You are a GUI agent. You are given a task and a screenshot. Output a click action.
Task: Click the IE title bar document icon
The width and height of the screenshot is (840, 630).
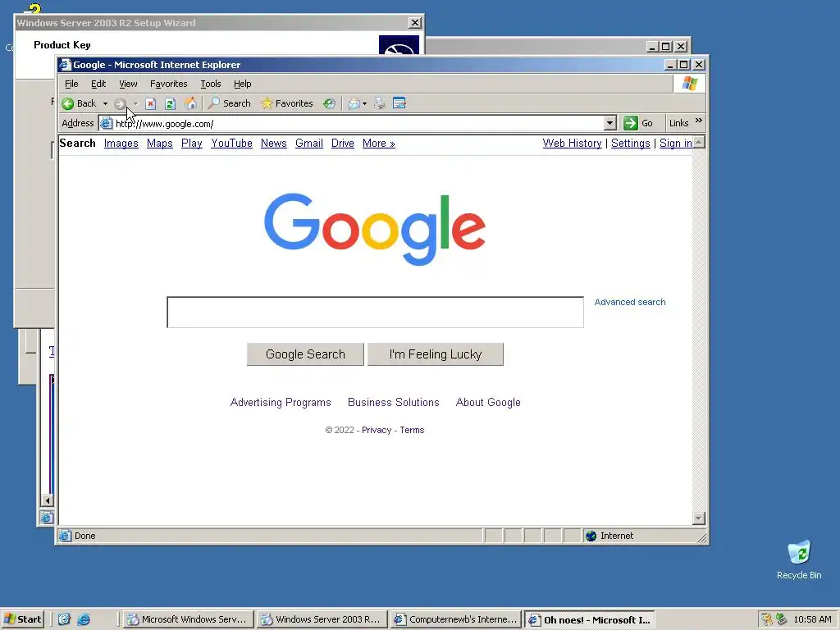pyautogui.click(x=65, y=65)
